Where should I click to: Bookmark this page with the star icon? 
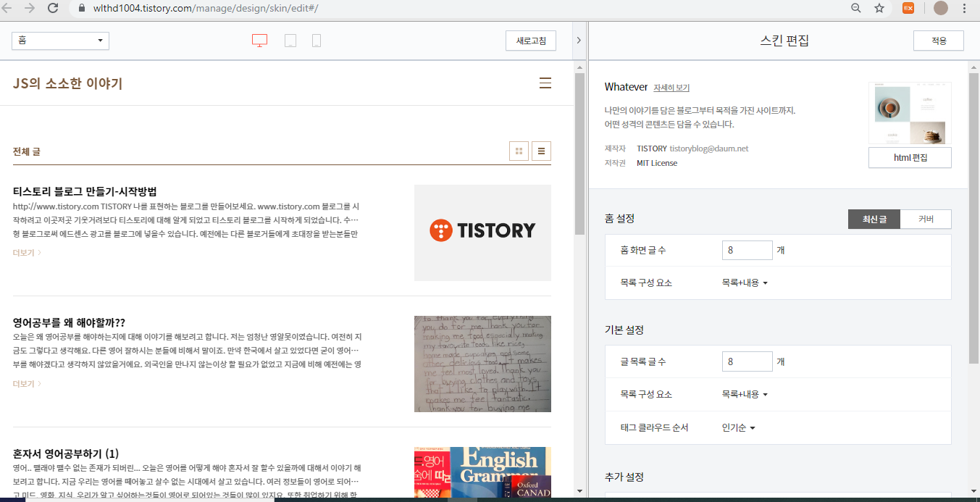(x=879, y=8)
